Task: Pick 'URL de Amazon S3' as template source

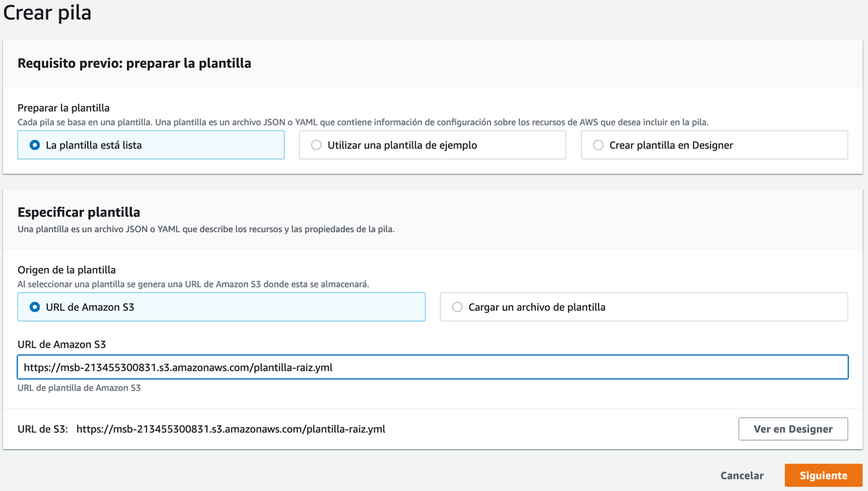Action: (x=221, y=307)
